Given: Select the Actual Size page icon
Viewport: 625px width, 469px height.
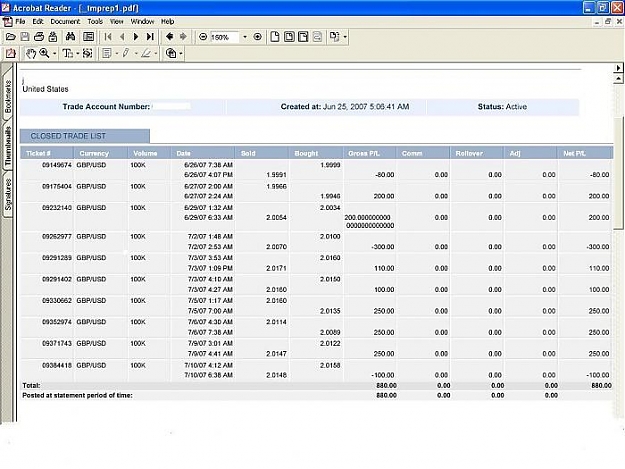Looking at the screenshot, I should coord(275,37).
